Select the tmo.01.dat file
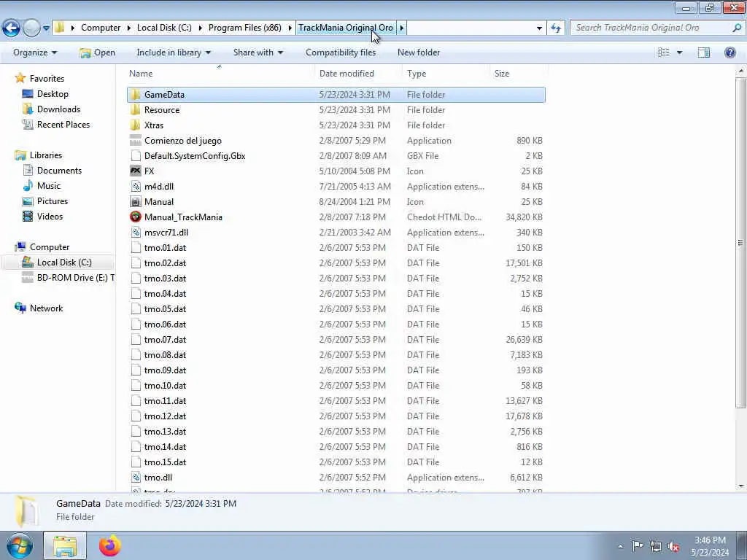 pos(336,248)
